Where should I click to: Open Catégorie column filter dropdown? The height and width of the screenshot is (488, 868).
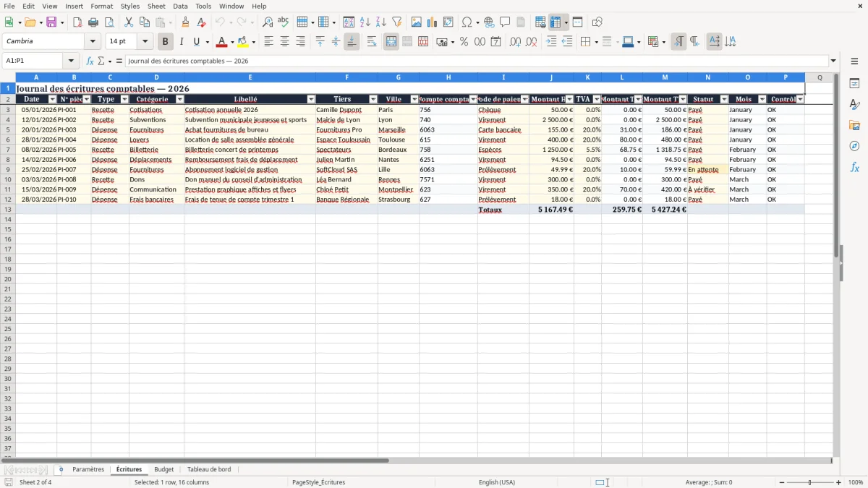[179, 99]
